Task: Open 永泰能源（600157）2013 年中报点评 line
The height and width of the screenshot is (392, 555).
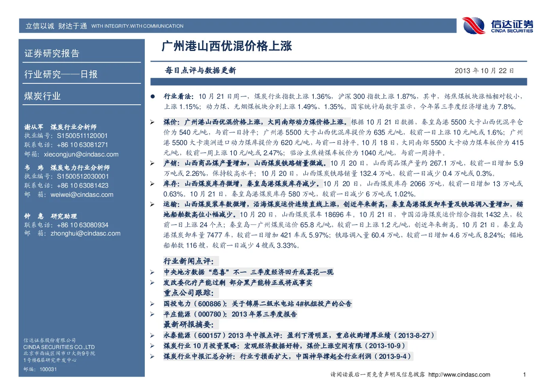Action: (299, 335)
